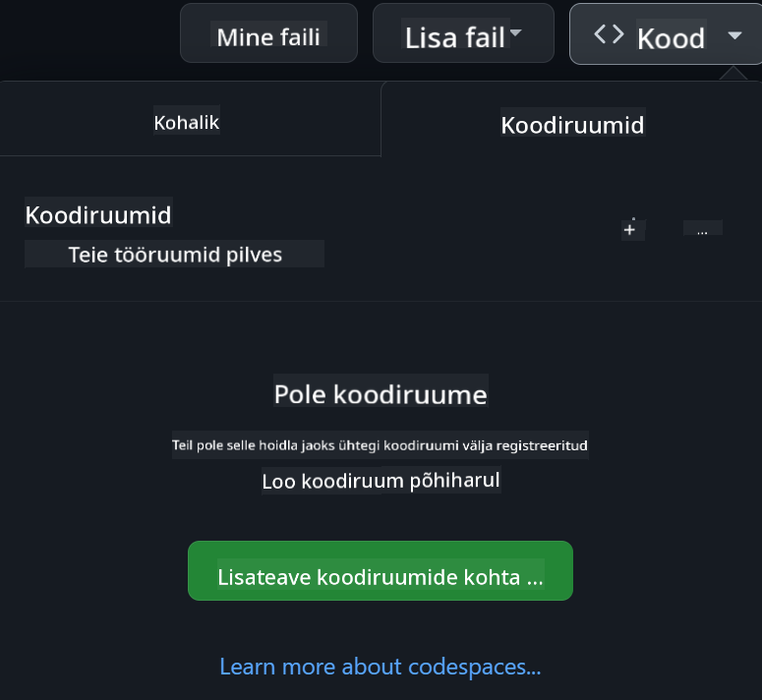Click the code brackets icon
The image size is (762, 700).
click(609, 34)
